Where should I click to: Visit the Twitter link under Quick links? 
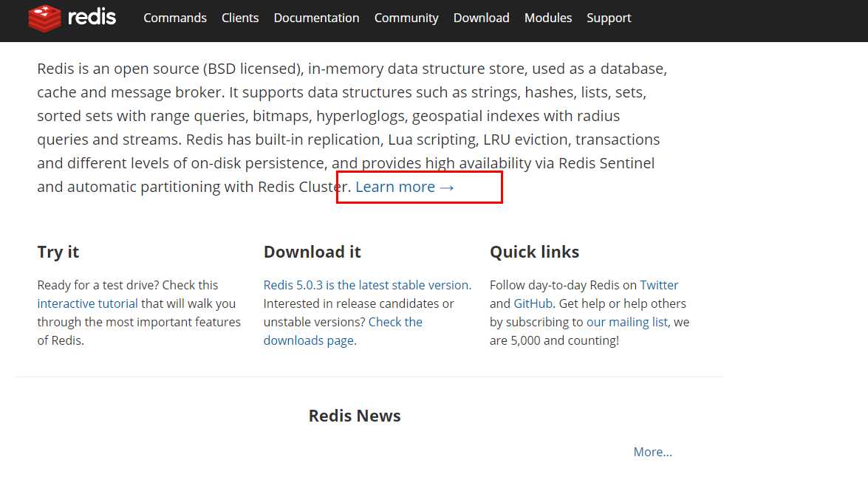pyautogui.click(x=659, y=285)
